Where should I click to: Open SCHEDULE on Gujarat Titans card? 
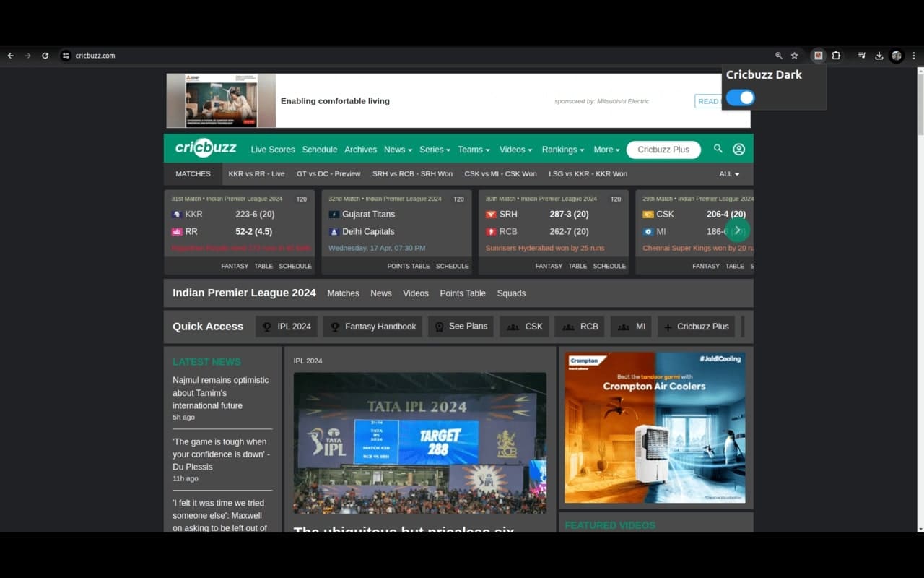(453, 266)
